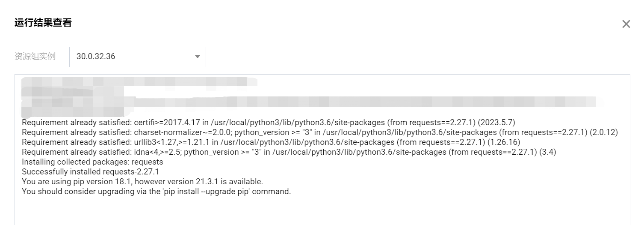The image size is (644, 225).
Task: Click the empty area below the log output
Action: pyautogui.click(x=321, y=211)
